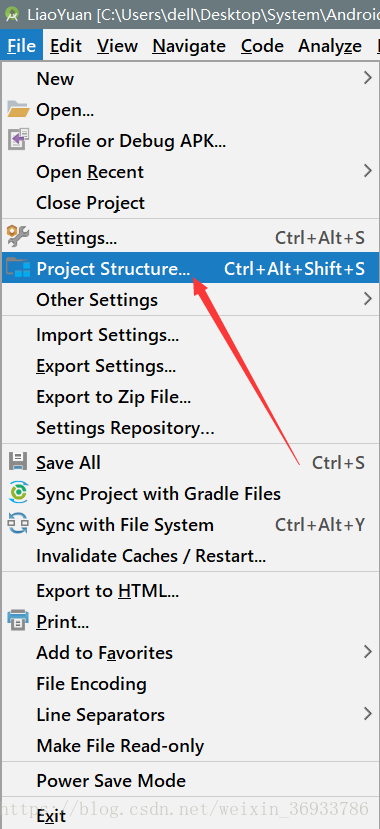Click the Sync Project with Gradle icon
The image size is (380, 829).
pyautogui.click(x=18, y=493)
